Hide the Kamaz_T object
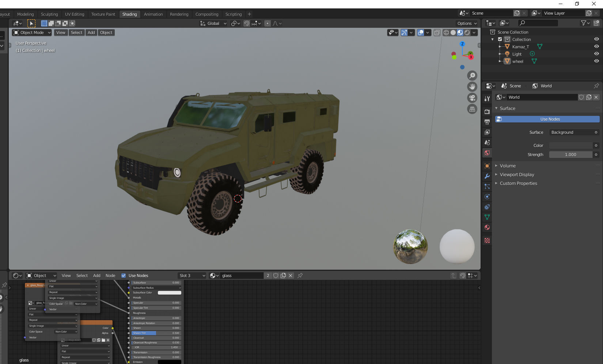The width and height of the screenshot is (603, 364). pos(596,46)
